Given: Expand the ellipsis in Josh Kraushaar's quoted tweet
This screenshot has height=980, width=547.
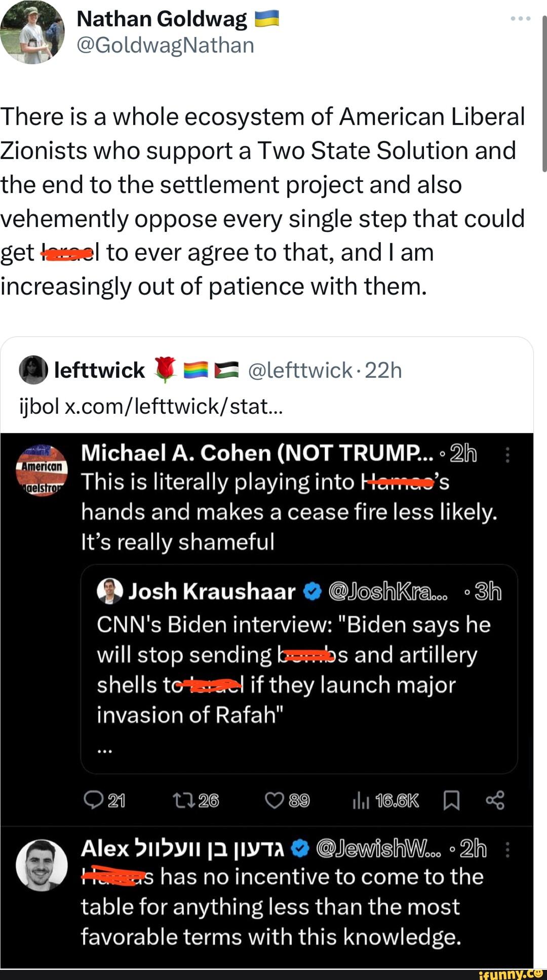Looking at the screenshot, I should [104, 751].
